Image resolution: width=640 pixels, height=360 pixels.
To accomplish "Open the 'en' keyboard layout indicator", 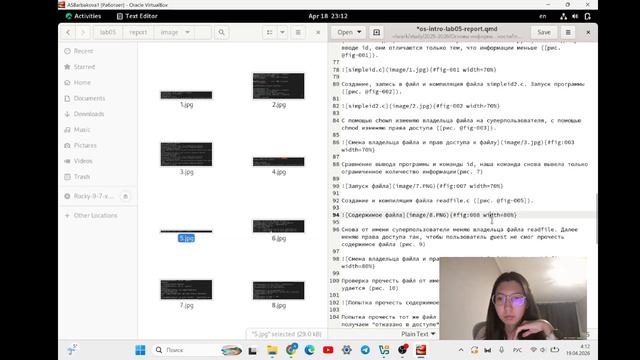I will [x=542, y=16].
